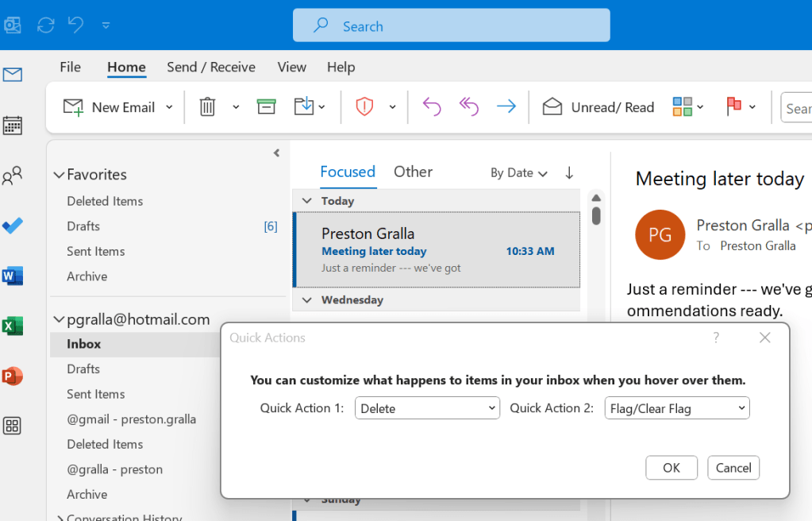Expand the Follow Up flag dropdown arrow

752,107
